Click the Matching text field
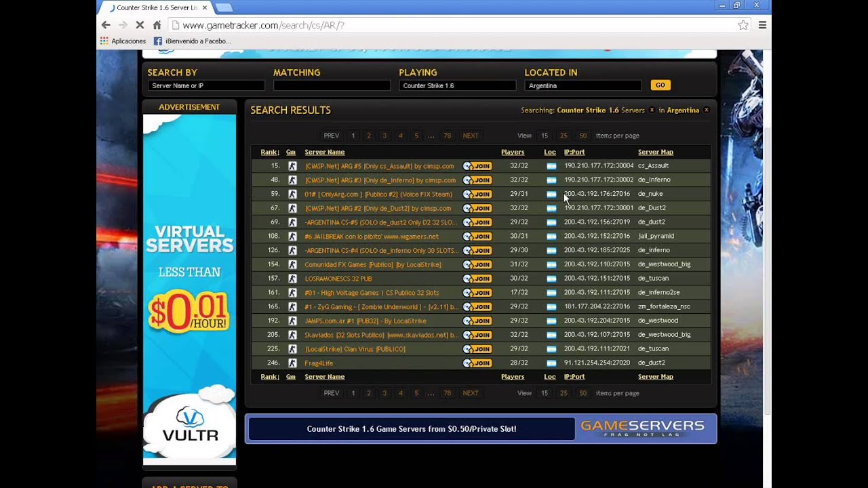Screen dimensions: 868x488 pyautogui.click(x=332, y=85)
